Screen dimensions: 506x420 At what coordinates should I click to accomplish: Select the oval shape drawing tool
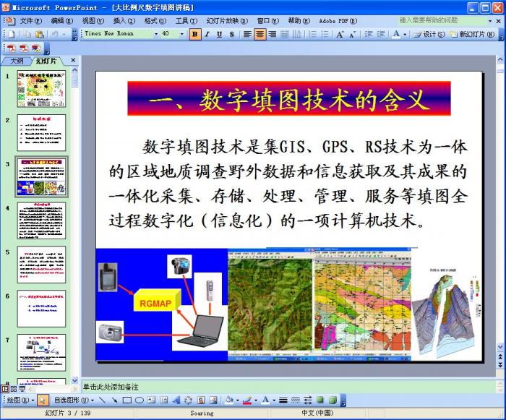139,400
